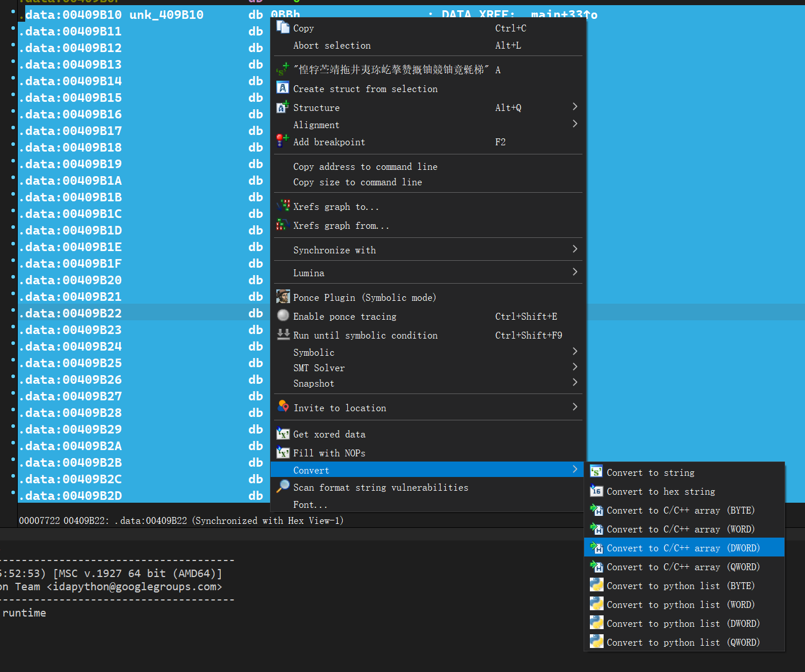The width and height of the screenshot is (805, 672).
Task: Click the Run until symbolic condition icon
Action: [283, 335]
